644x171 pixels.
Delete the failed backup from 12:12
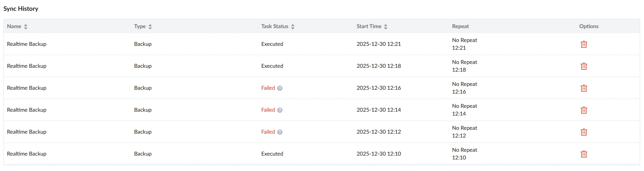click(x=584, y=132)
